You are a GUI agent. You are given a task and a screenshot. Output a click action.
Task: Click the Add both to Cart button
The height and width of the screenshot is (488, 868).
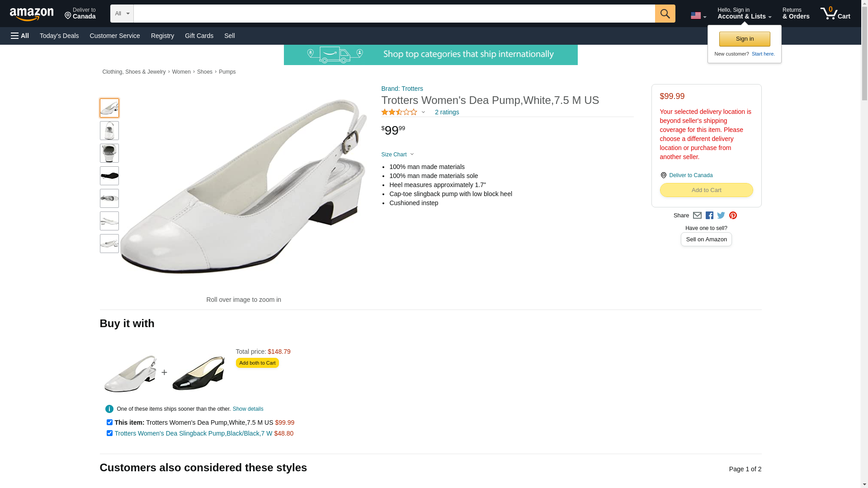point(257,363)
